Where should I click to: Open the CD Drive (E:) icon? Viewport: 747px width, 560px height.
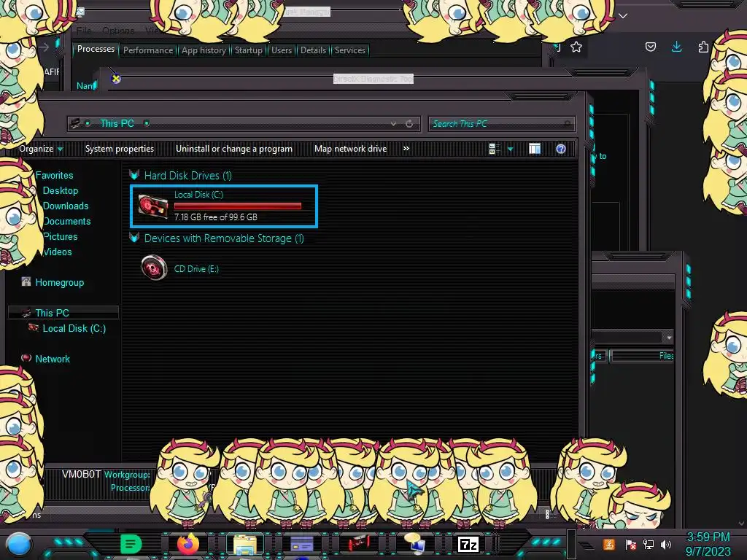(154, 268)
